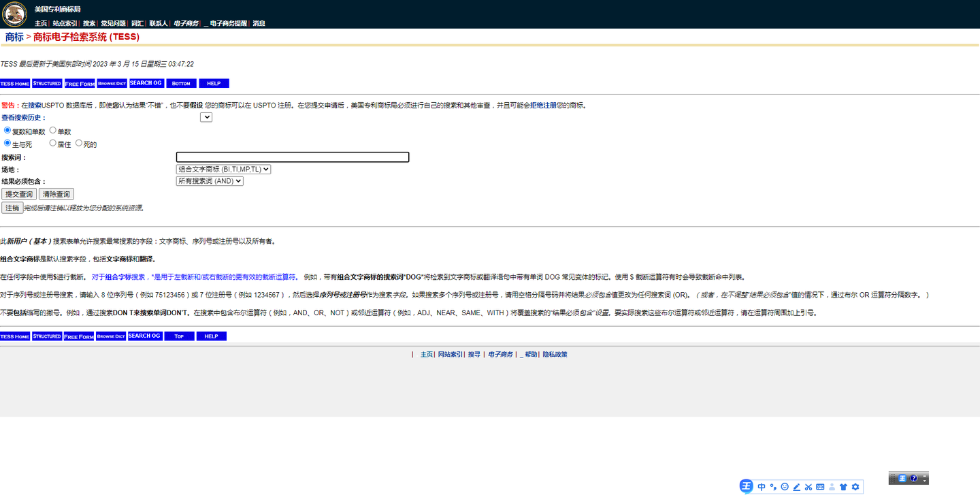
Task: Click the lower TESS Home button
Action: click(x=15, y=336)
